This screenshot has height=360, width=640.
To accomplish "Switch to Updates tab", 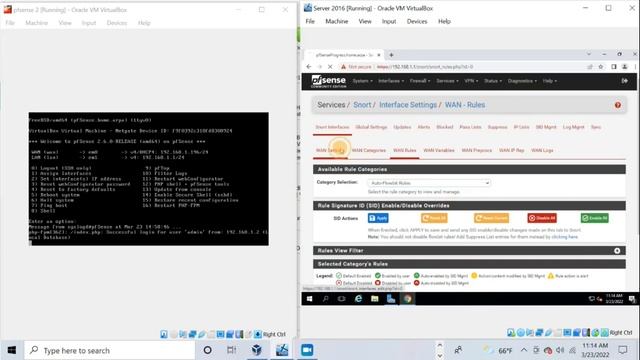I will coord(402,127).
